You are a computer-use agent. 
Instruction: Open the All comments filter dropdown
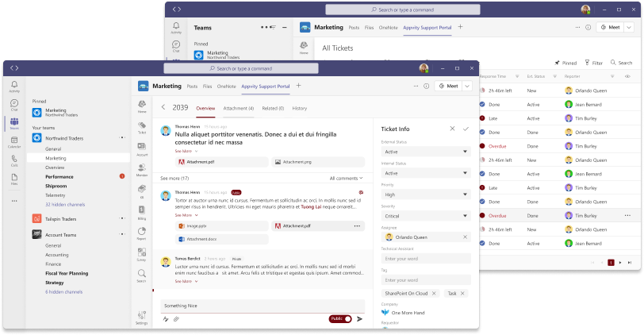(x=347, y=178)
